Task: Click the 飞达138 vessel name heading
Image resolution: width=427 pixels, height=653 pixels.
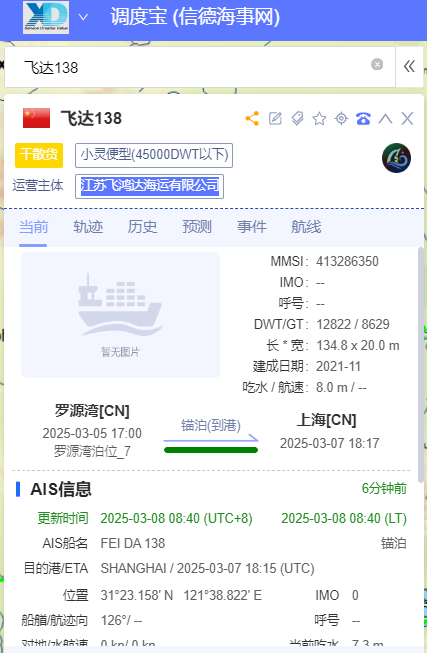Action: click(x=92, y=118)
